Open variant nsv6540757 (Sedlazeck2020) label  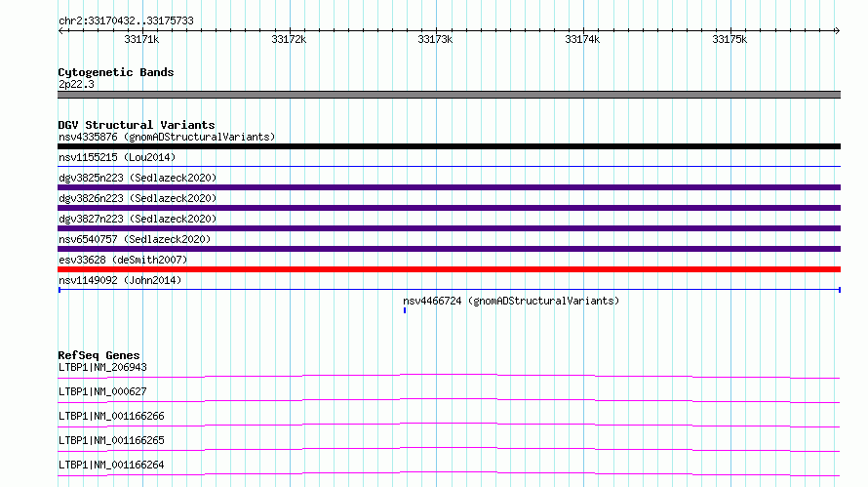[135, 239]
